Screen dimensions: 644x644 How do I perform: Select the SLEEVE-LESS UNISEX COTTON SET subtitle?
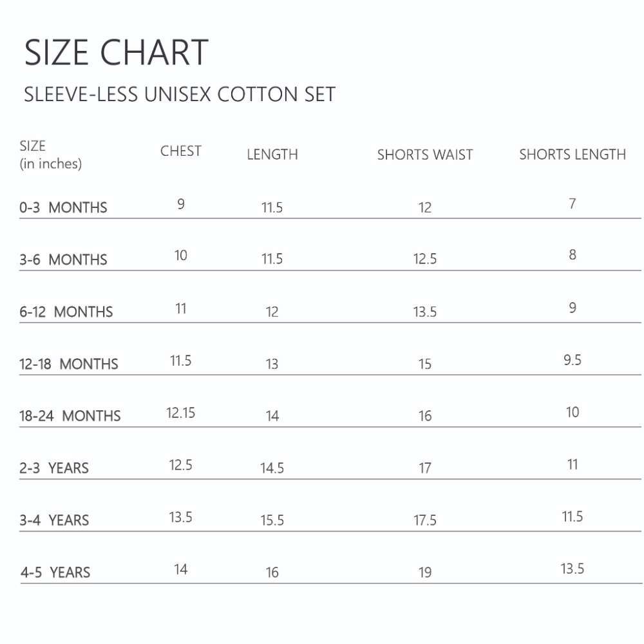(x=180, y=94)
